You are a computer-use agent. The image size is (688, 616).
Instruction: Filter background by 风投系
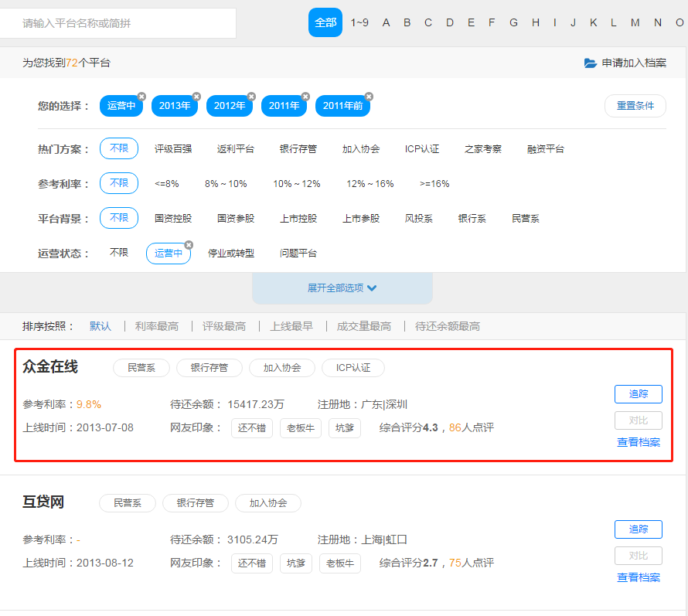(x=418, y=219)
